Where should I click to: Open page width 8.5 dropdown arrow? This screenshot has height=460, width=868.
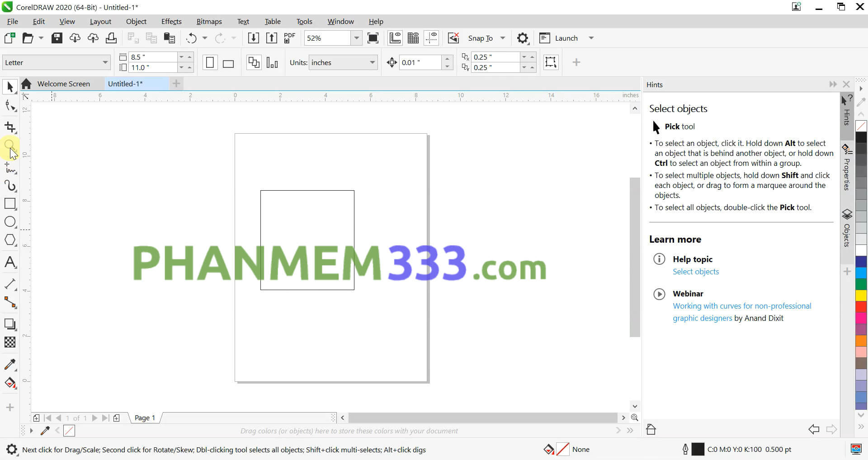(181, 57)
